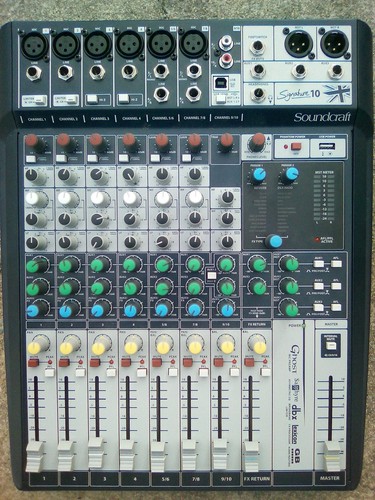Tap the 5/6 channel label at bottom
375x500 pixels.
coord(165,479)
